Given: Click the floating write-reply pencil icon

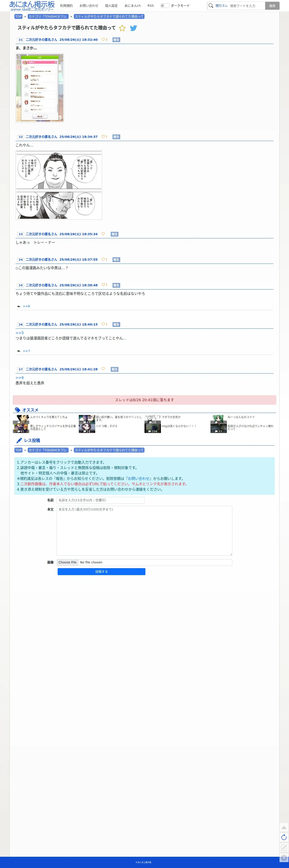Looking at the screenshot, I should [284, 847].
